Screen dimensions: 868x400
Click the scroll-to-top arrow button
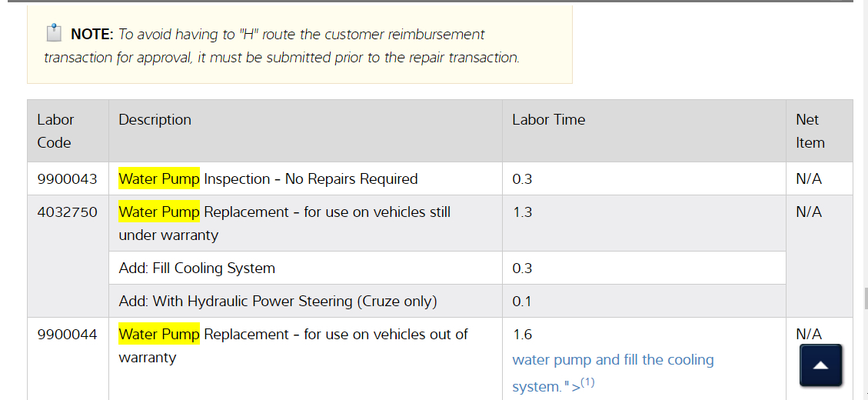(x=820, y=365)
